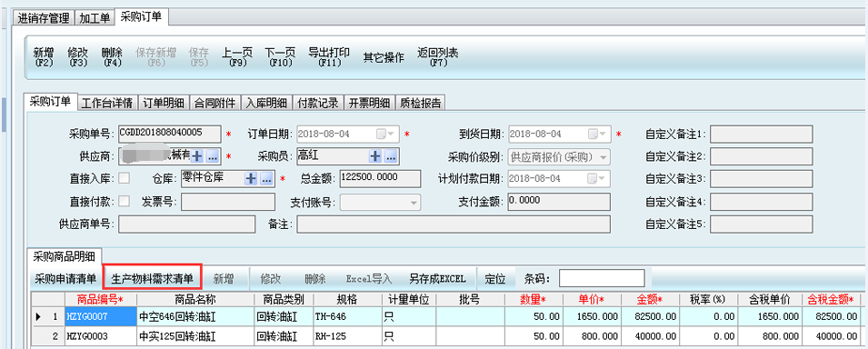Select amount cell 82500.00 in 金额 column

click(x=652, y=316)
